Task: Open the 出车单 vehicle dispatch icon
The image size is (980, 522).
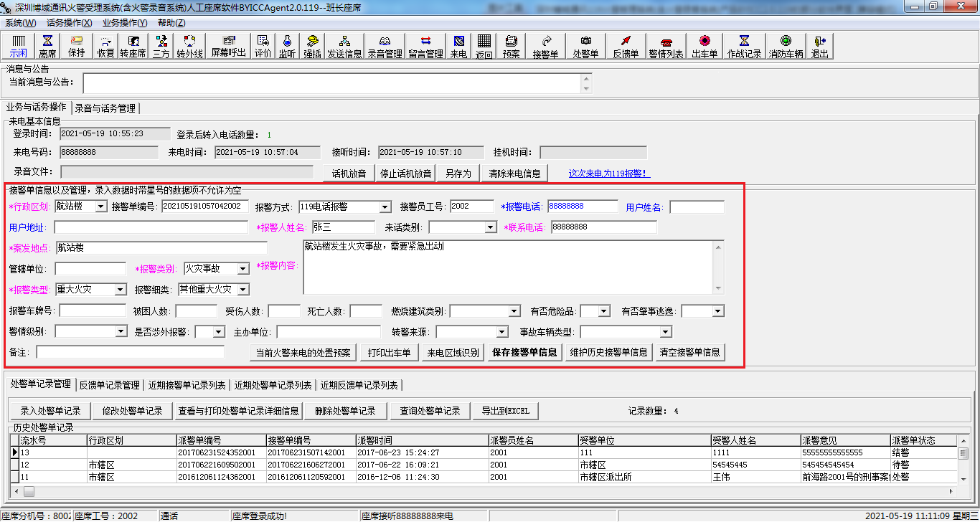Action: coord(705,47)
